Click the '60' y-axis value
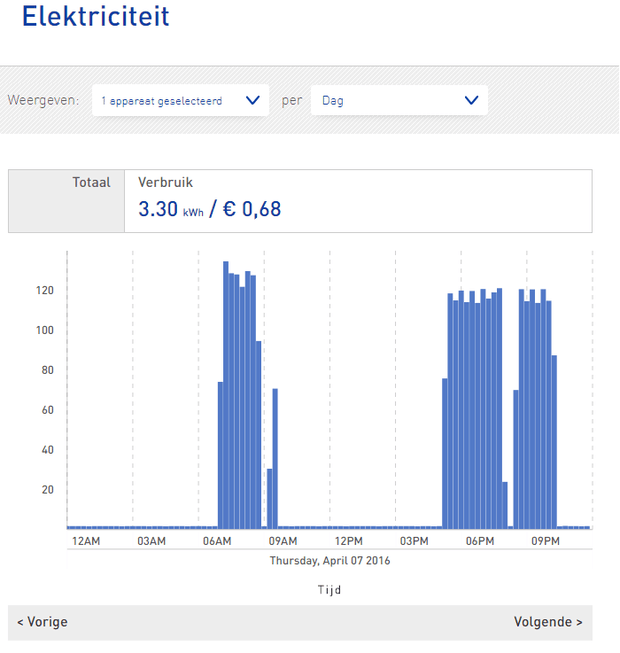 48,410
